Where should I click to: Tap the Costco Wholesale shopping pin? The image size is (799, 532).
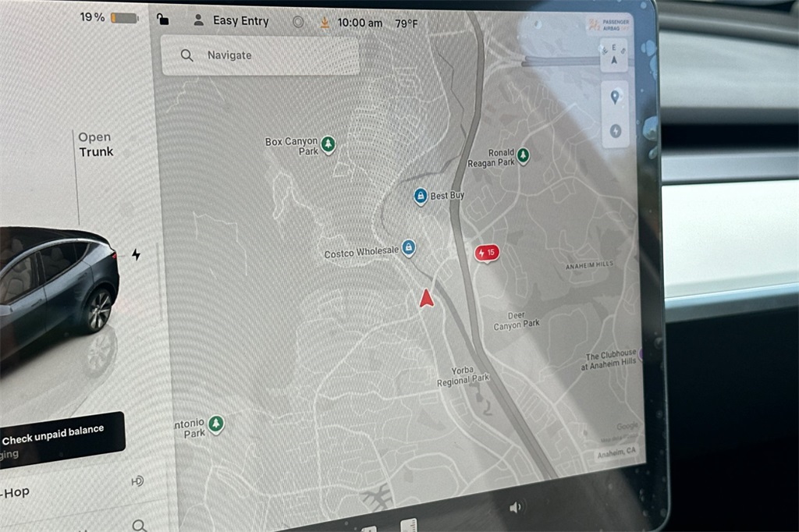click(408, 247)
